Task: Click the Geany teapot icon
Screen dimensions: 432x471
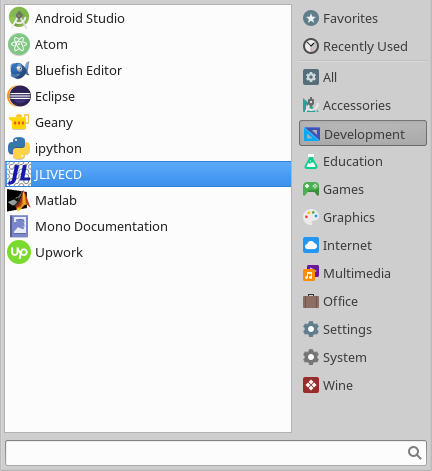Action: [19, 122]
